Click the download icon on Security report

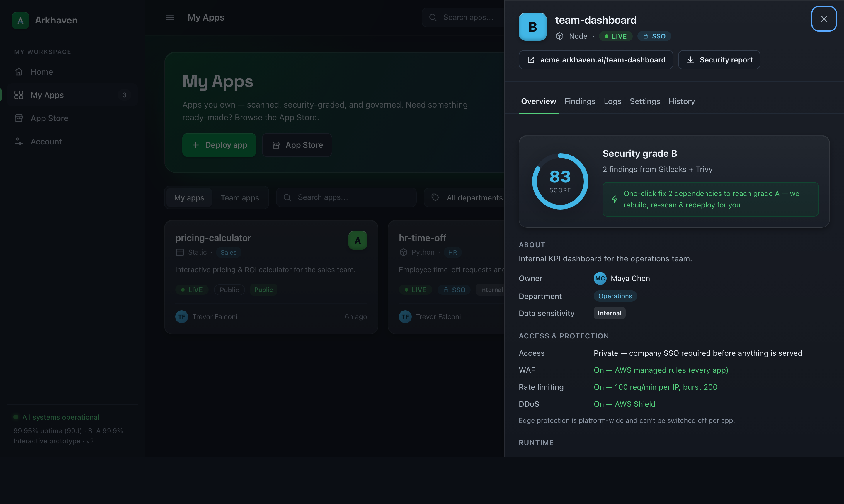tap(690, 60)
